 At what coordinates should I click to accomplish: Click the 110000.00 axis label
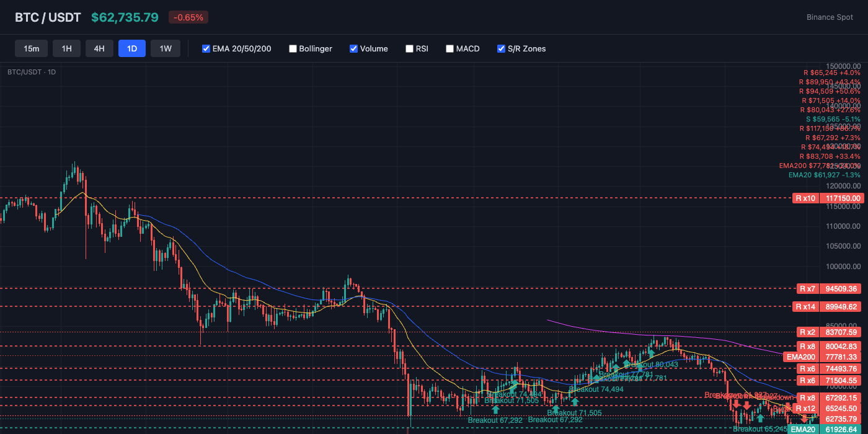pyautogui.click(x=843, y=226)
